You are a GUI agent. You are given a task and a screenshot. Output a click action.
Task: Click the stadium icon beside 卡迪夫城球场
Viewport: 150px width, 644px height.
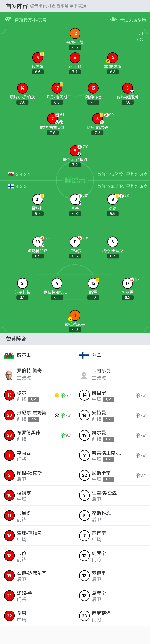coord(113,19)
